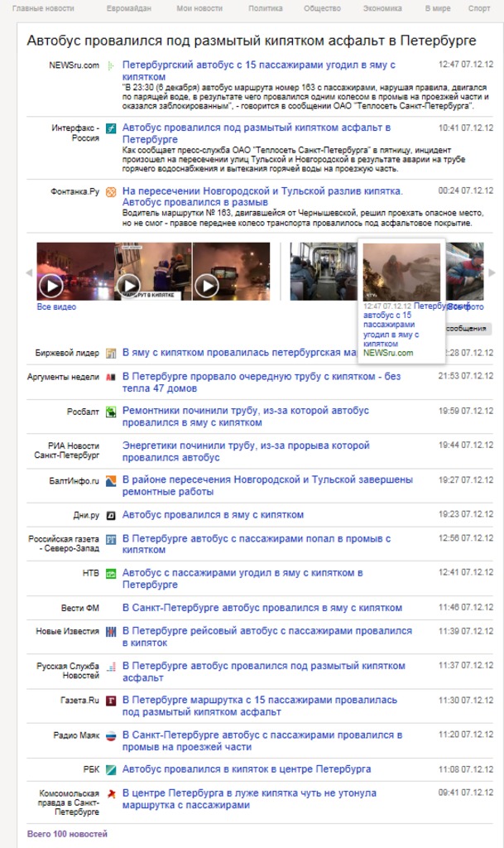Open headline В Петербурге маршрутка с 15 пассажирами
This screenshot has height=848, width=504.
pyautogui.click(x=259, y=706)
